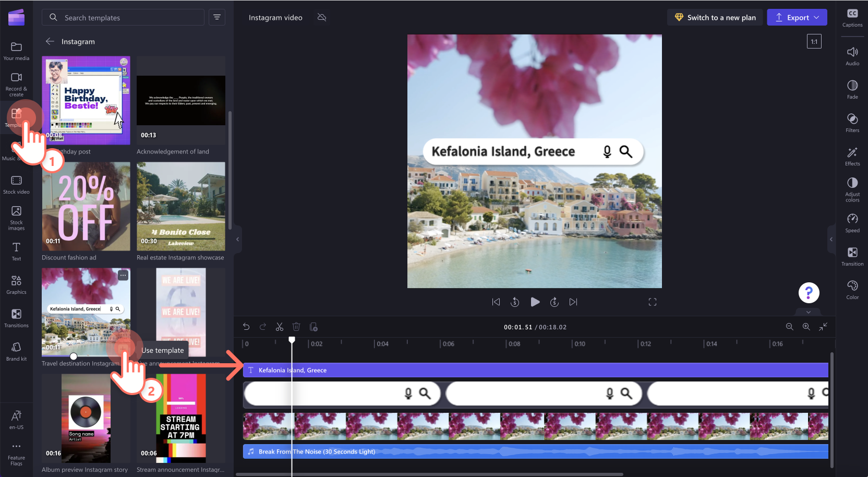Toggle the 1:1 aspect ratio option
The width and height of the screenshot is (868, 477).
coord(814,41)
